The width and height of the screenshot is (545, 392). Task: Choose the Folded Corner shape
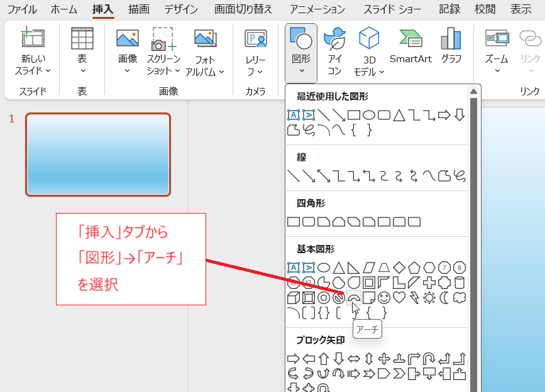(369, 298)
